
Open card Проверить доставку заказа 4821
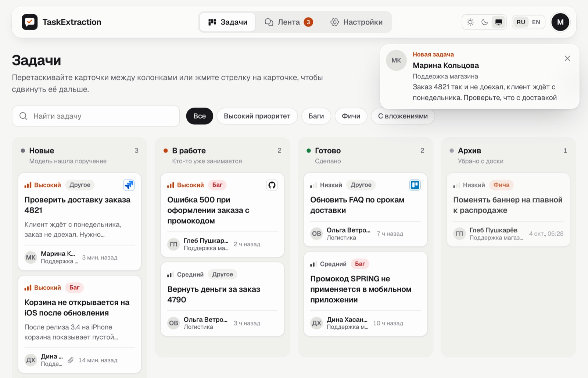tap(79, 222)
